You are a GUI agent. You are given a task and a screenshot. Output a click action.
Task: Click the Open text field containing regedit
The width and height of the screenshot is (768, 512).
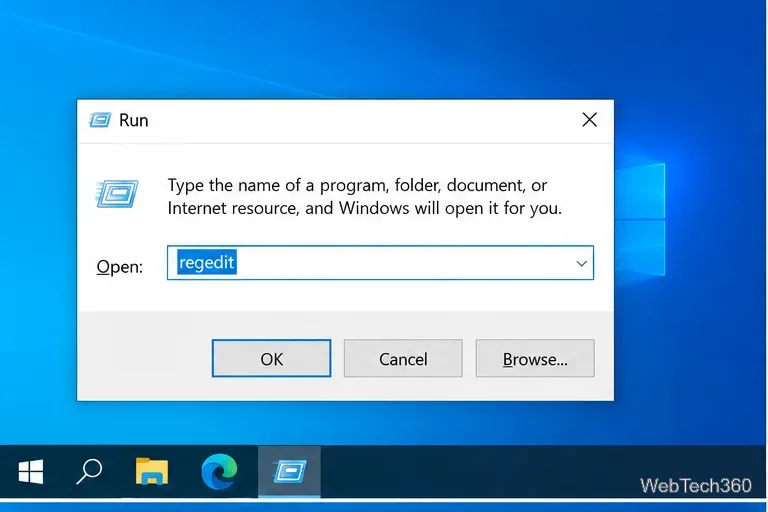pyautogui.click(x=380, y=263)
